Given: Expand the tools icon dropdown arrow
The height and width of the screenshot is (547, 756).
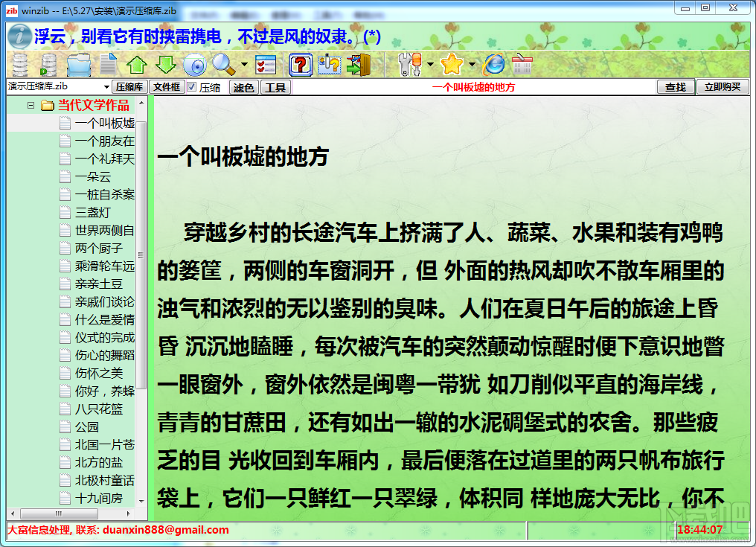Looking at the screenshot, I should coord(430,65).
